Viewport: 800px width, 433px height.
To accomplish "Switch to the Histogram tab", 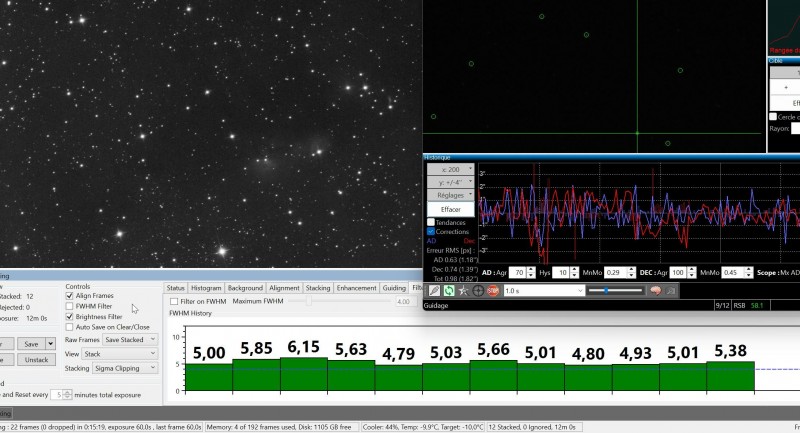I will coord(206,288).
